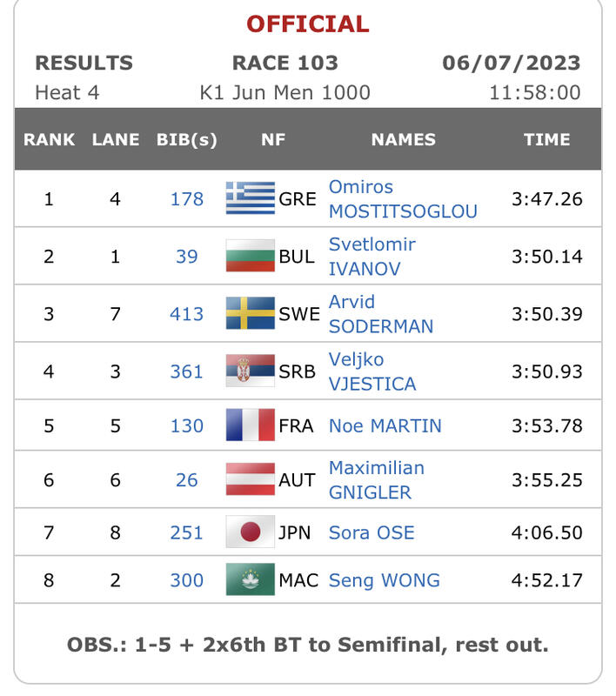616x696 pixels.
Task: Click bib number 178 link
Action: [x=187, y=199]
